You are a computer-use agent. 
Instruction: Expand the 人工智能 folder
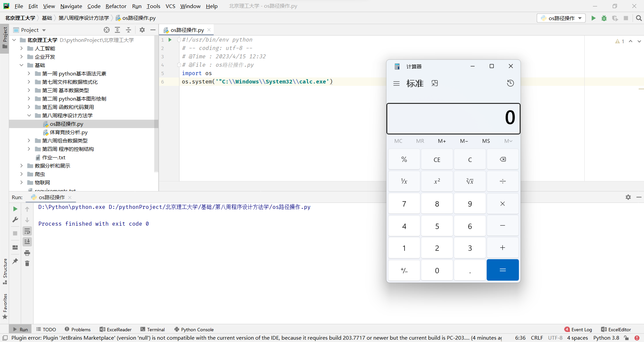(x=21, y=48)
